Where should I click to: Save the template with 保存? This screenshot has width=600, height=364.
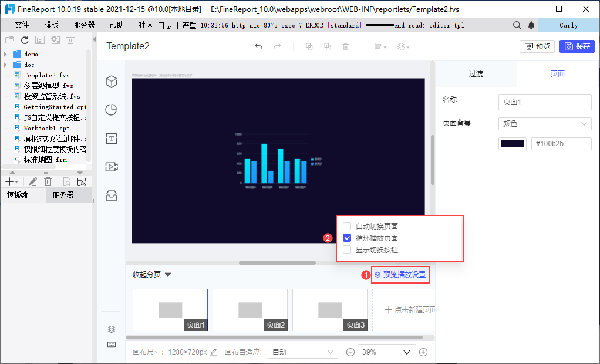(577, 46)
